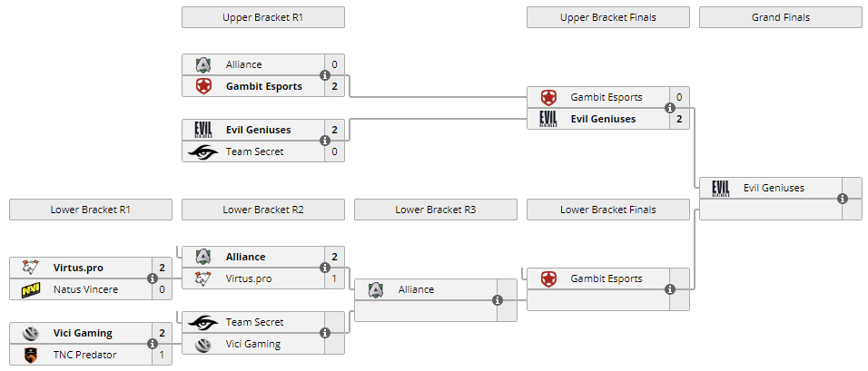The height and width of the screenshot is (371, 868).
Task: Click the TNC Predator team logo
Action: coord(31,355)
